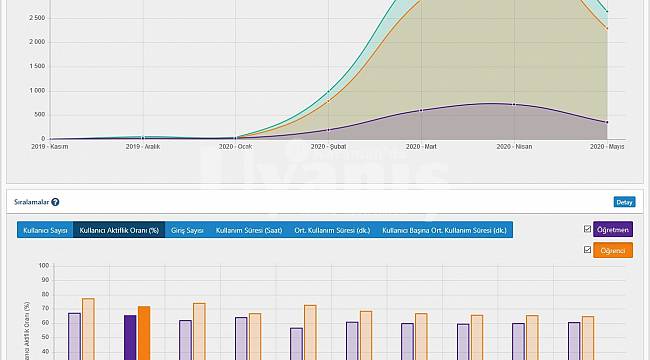Select the highlighted solid orange bar
Image resolution: width=650 pixels, height=360 pixels.
click(x=144, y=333)
